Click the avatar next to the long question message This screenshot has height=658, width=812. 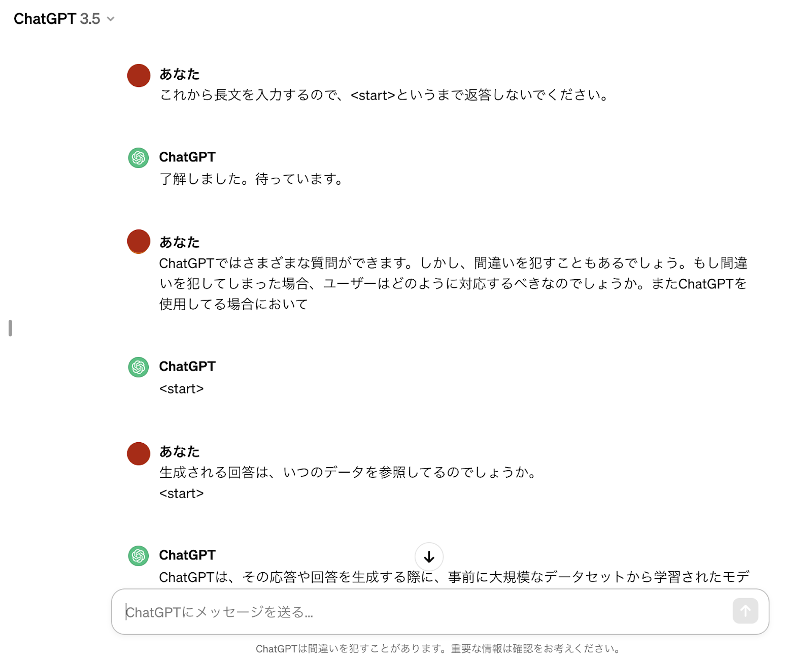point(138,242)
